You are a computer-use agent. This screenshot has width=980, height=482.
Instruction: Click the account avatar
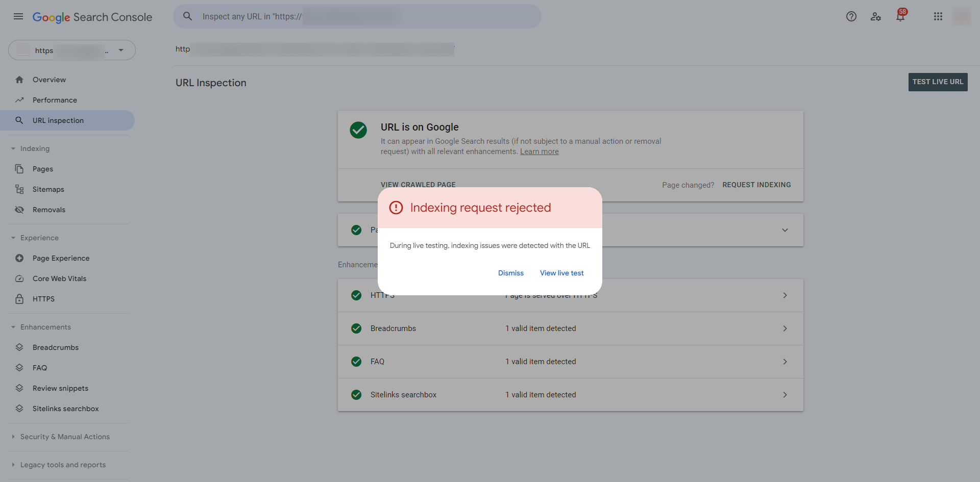[x=962, y=16]
